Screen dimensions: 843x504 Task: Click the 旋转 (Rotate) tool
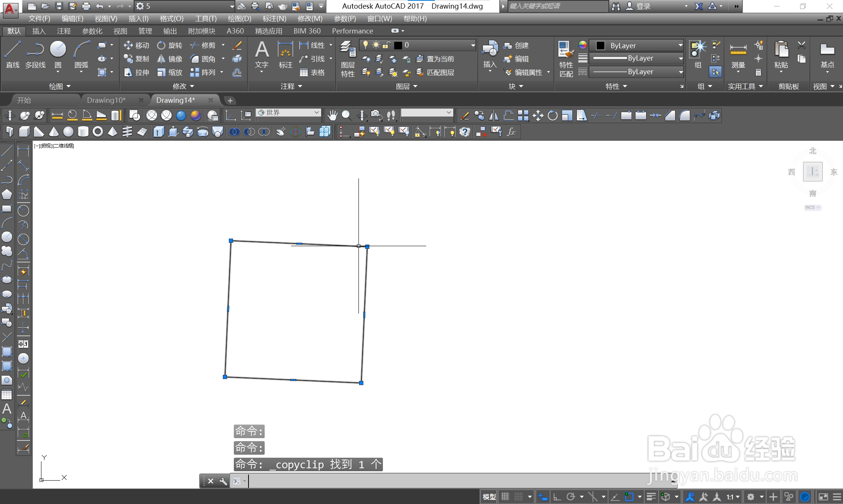[170, 45]
